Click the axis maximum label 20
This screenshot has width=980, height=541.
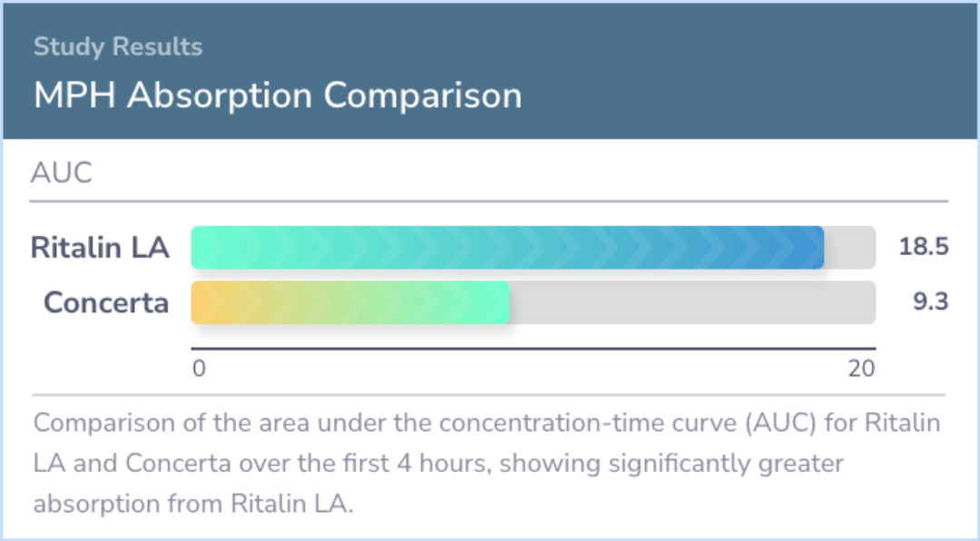[861, 369]
